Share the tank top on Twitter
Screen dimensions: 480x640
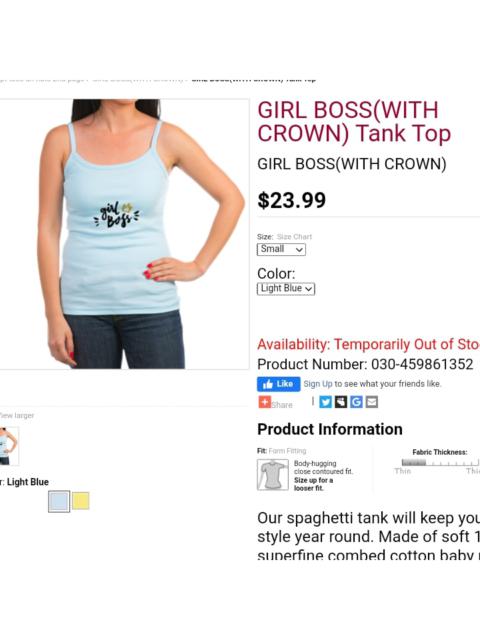click(x=325, y=402)
